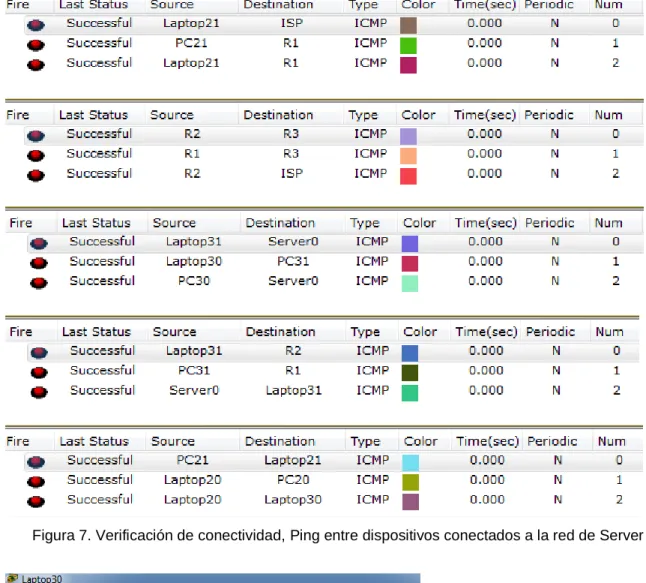Trigger the PC31 to R1 fire icon
The width and height of the screenshot is (646, 583).
point(39,372)
